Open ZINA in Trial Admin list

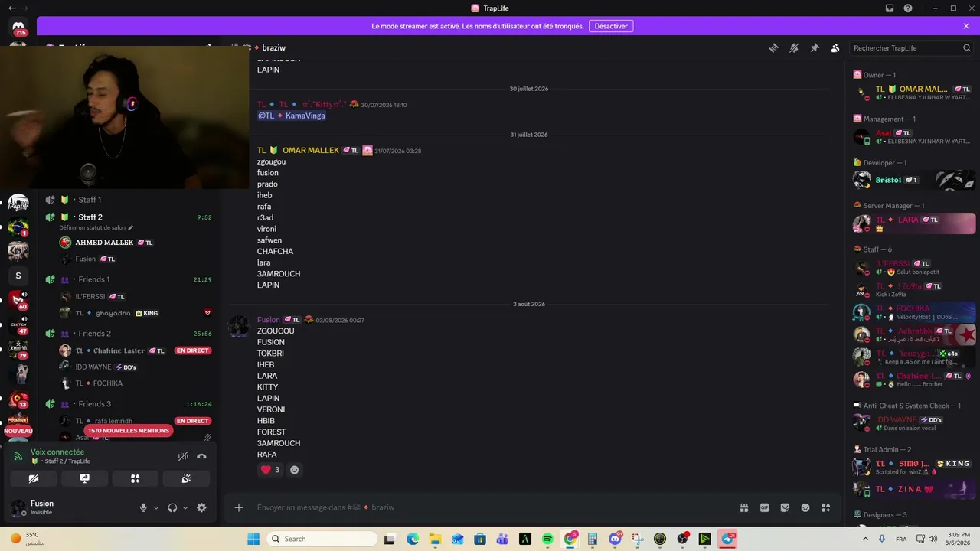click(914, 489)
